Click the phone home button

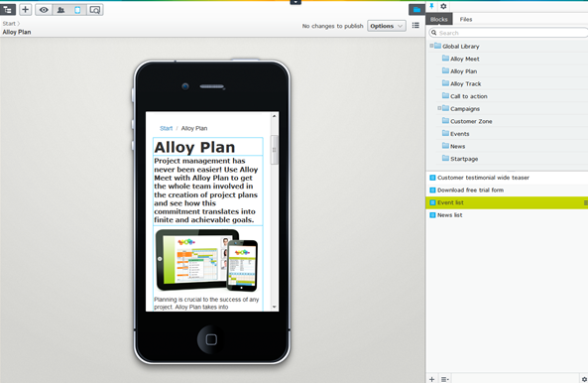(x=211, y=339)
